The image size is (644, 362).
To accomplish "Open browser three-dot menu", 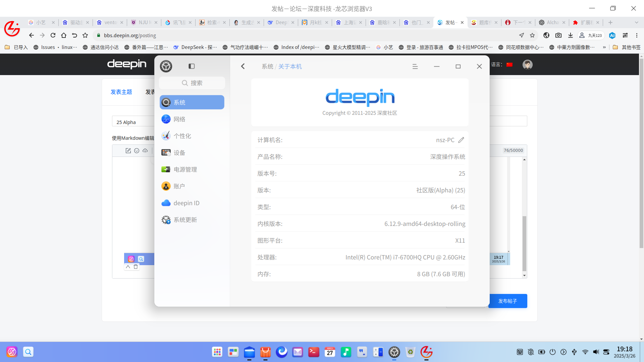I will [637, 35].
